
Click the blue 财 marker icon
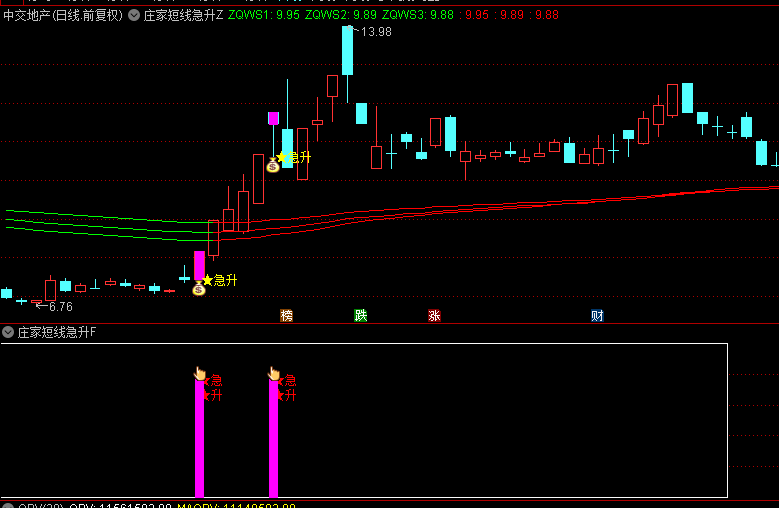pos(597,315)
